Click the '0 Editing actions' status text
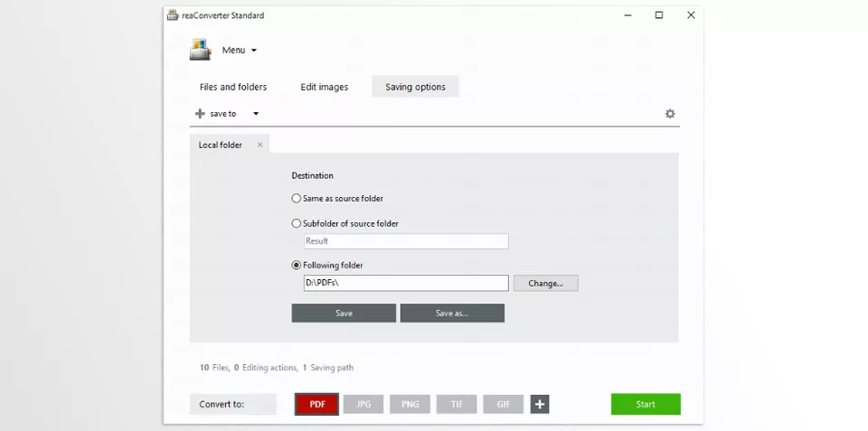The image size is (868, 431). click(x=266, y=368)
